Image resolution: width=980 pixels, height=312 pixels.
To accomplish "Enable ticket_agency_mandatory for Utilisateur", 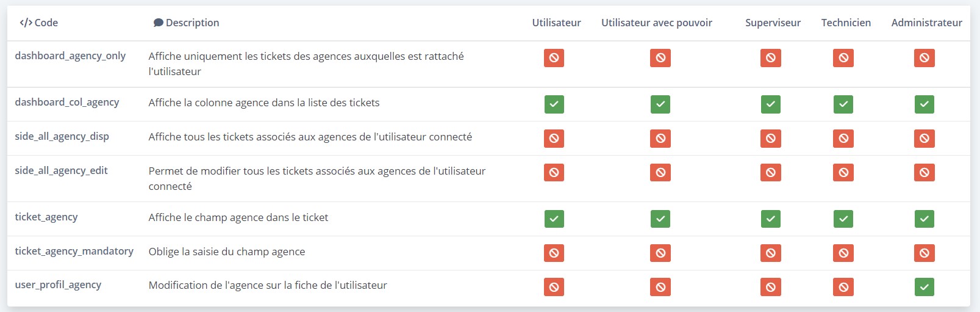I will (x=554, y=253).
